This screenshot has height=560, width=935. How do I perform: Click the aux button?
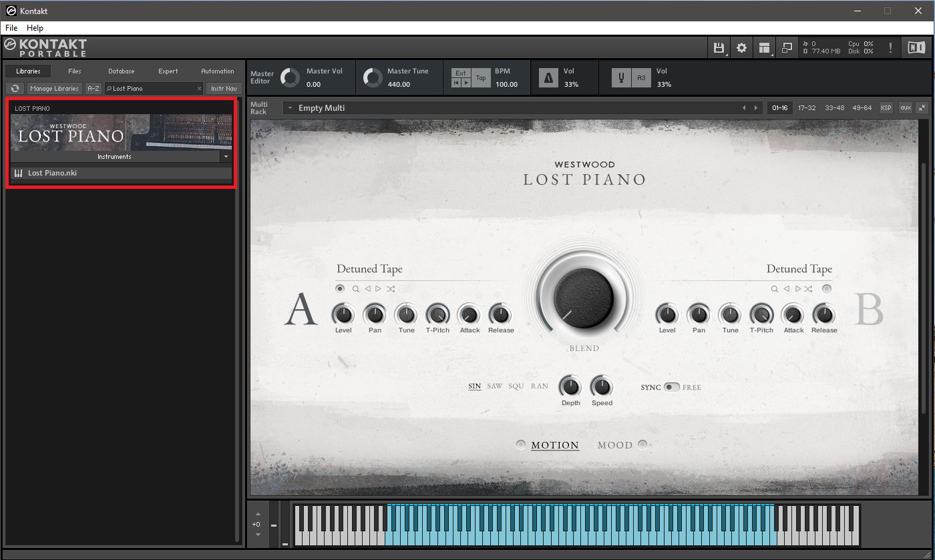(906, 107)
